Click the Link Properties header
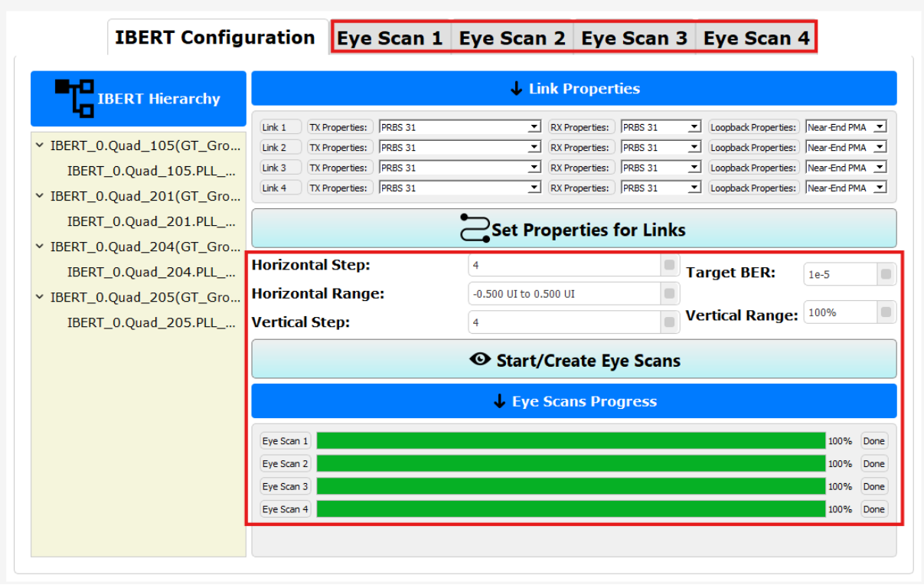Viewport: 924px width, 585px height. [574, 89]
